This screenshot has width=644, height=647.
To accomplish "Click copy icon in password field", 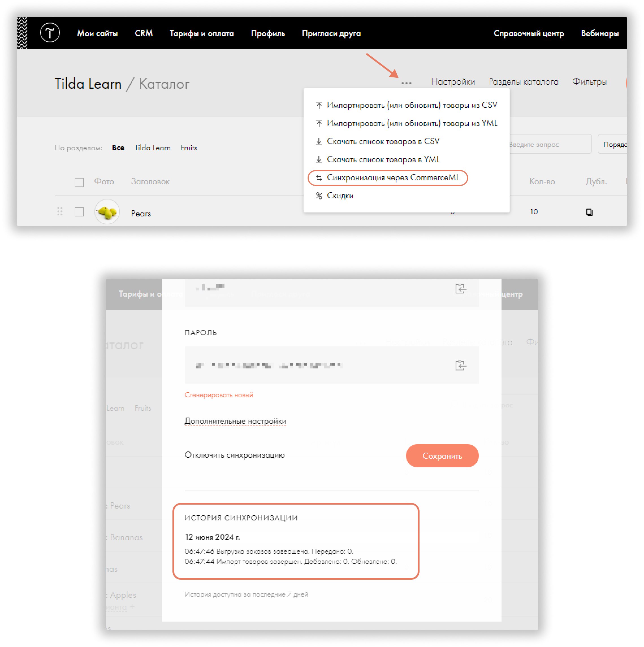I will tap(460, 365).
